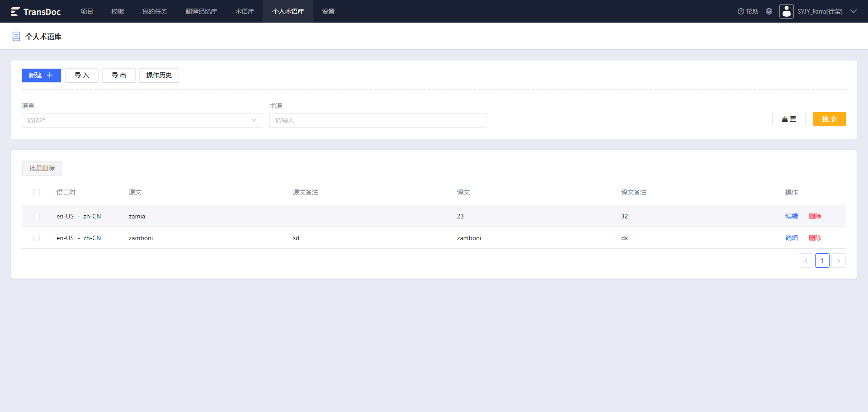The height and width of the screenshot is (412, 868).
Task: Click the 导出 button
Action: click(119, 76)
